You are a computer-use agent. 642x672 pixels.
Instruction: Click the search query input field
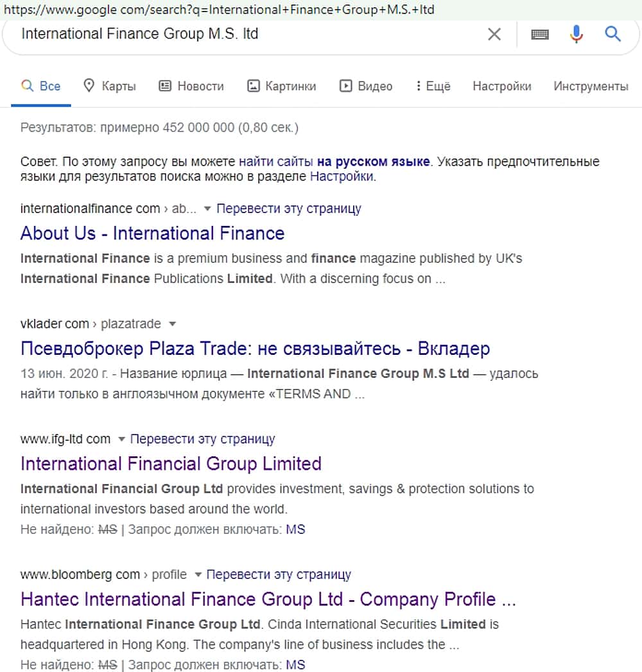tap(244, 34)
